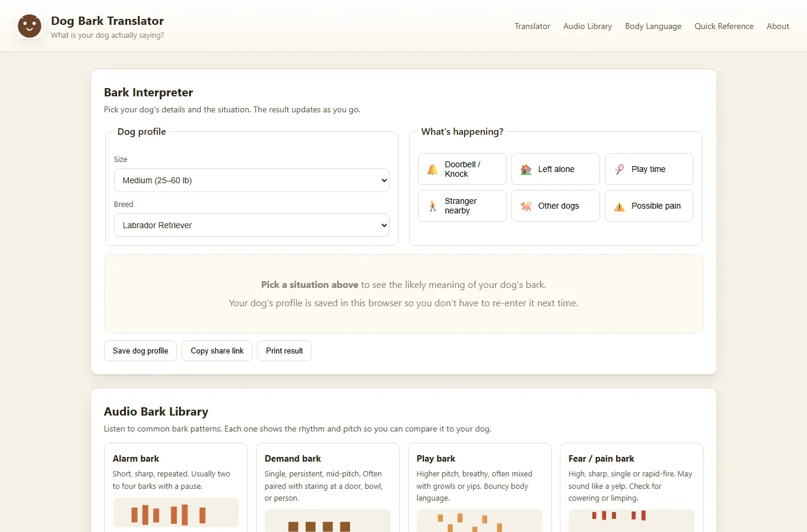Choose the Other dogs situation
Image resolution: width=807 pixels, height=532 pixels.
[556, 206]
